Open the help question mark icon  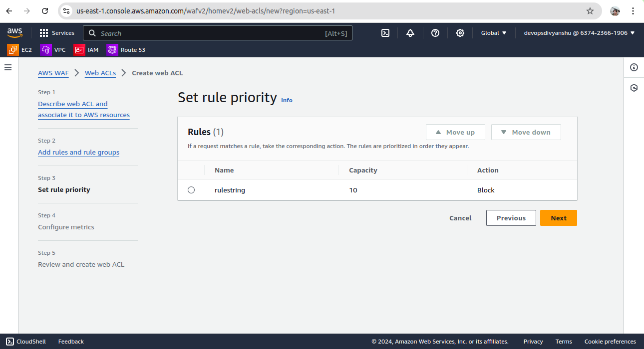[435, 33]
